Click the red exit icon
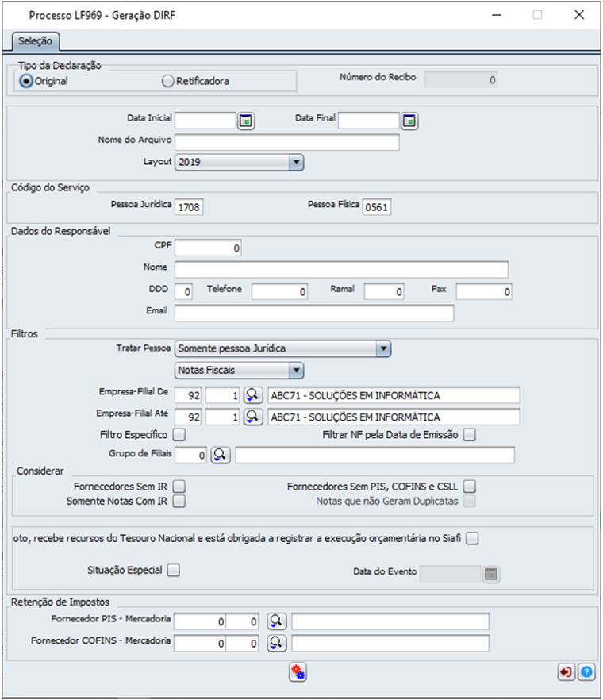The height and width of the screenshot is (700, 603). 567,672
